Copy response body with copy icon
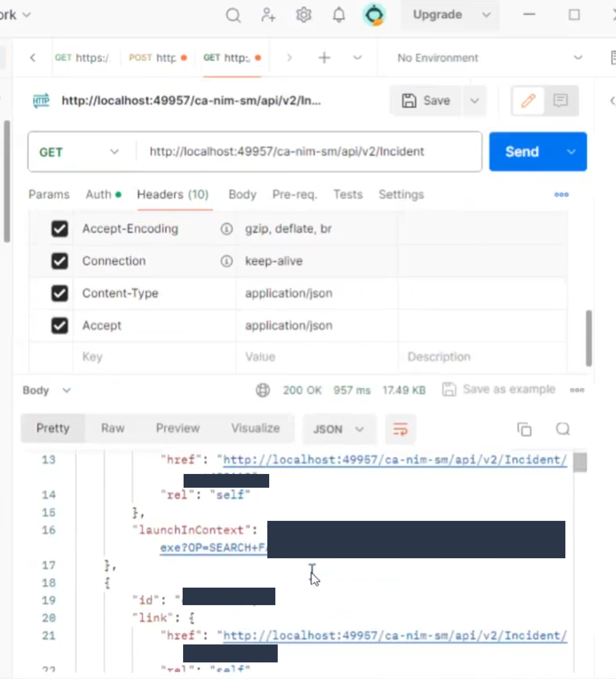The width and height of the screenshot is (616, 679). [524, 429]
